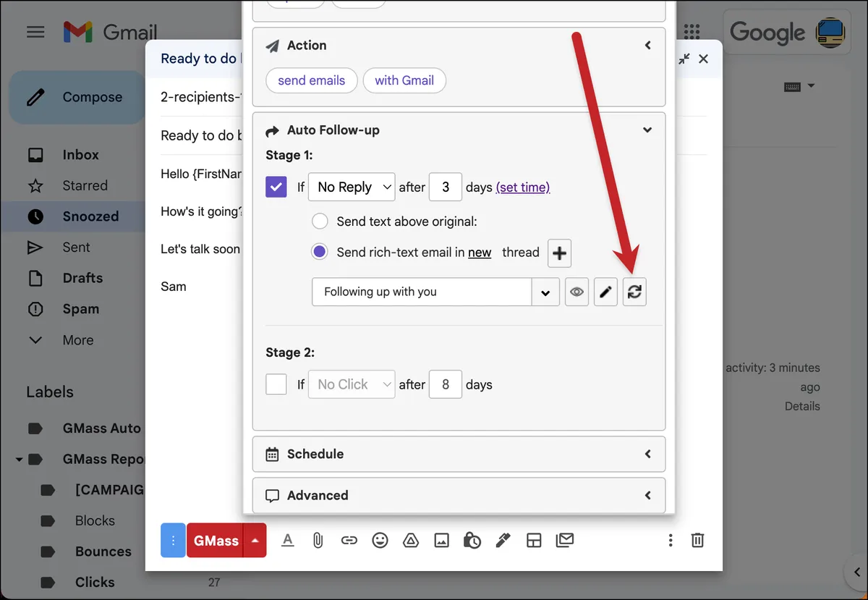Insert a link from the compose toolbar
The image size is (868, 600).
(x=349, y=540)
